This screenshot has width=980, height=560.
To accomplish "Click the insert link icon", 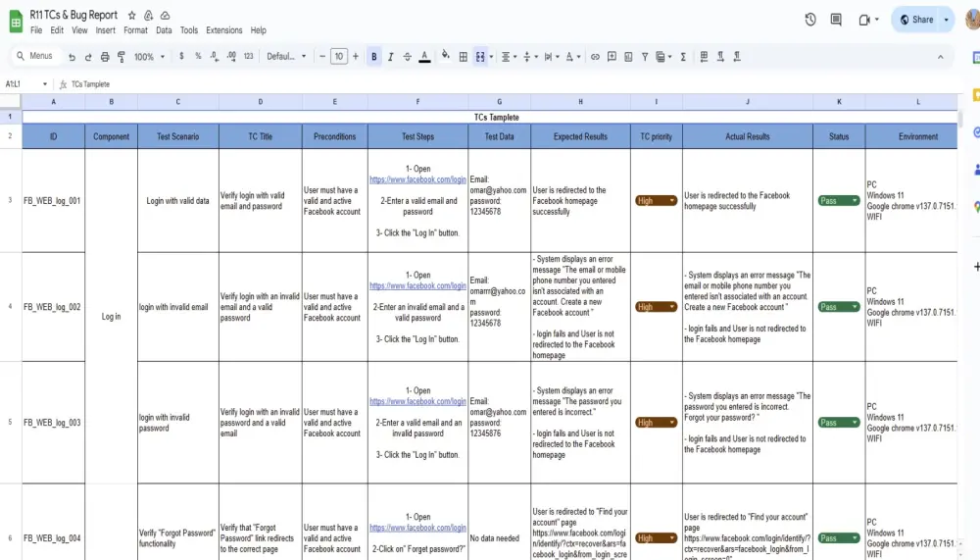I will (x=595, y=57).
